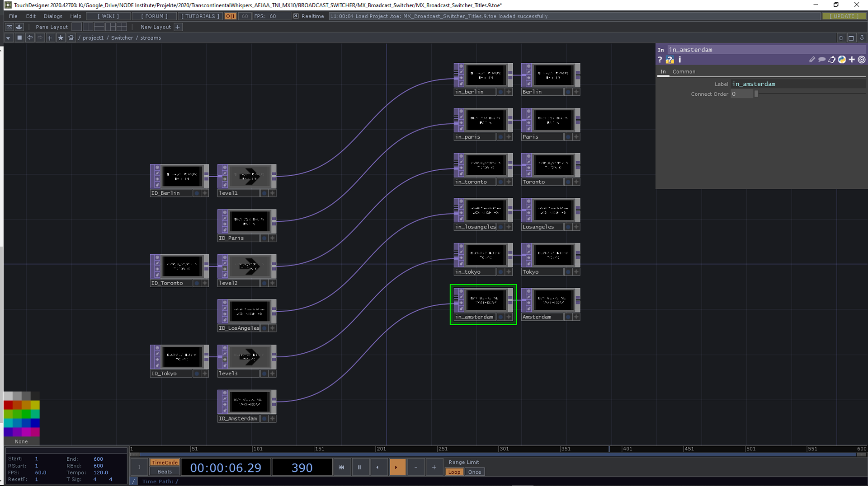The width and height of the screenshot is (868, 486).
Task: Navigate to Switcher in network path
Action: 122,38
